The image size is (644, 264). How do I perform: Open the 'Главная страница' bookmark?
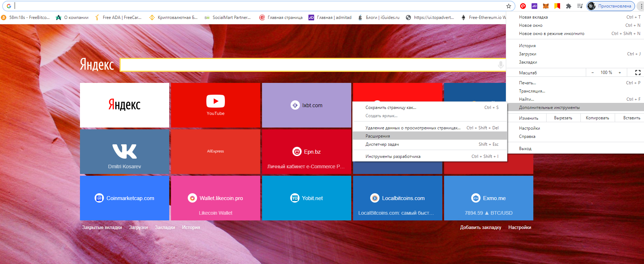[x=281, y=18]
